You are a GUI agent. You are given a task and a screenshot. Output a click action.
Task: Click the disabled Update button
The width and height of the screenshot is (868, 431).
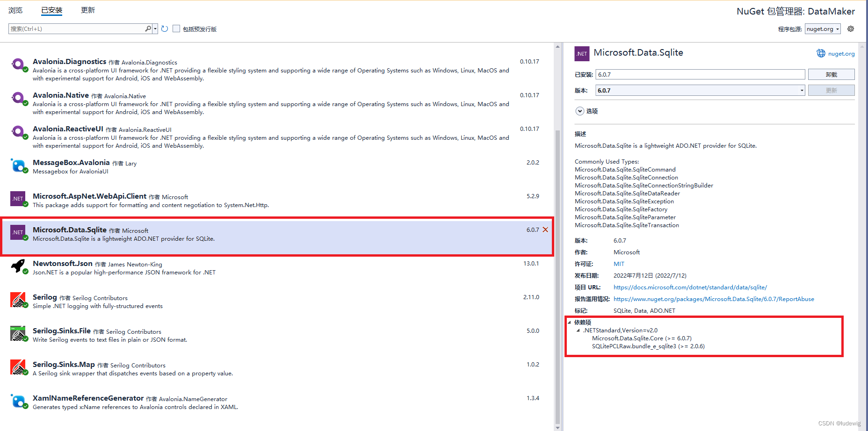[831, 90]
